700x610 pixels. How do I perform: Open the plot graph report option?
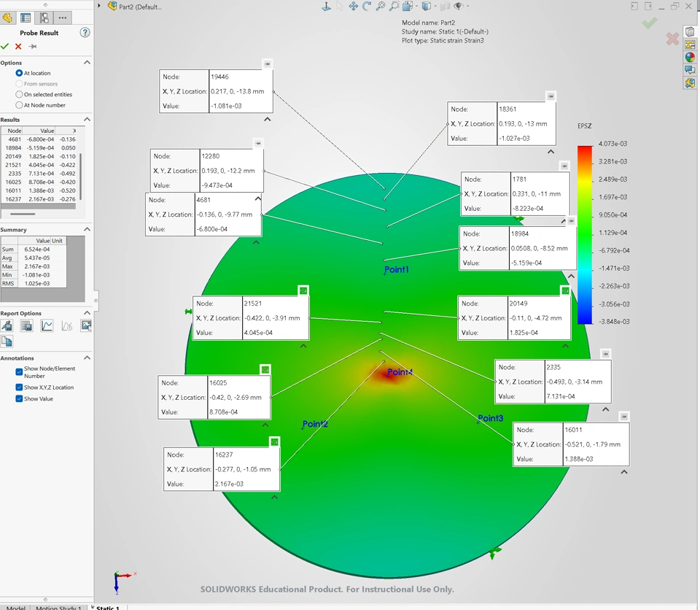click(47, 325)
